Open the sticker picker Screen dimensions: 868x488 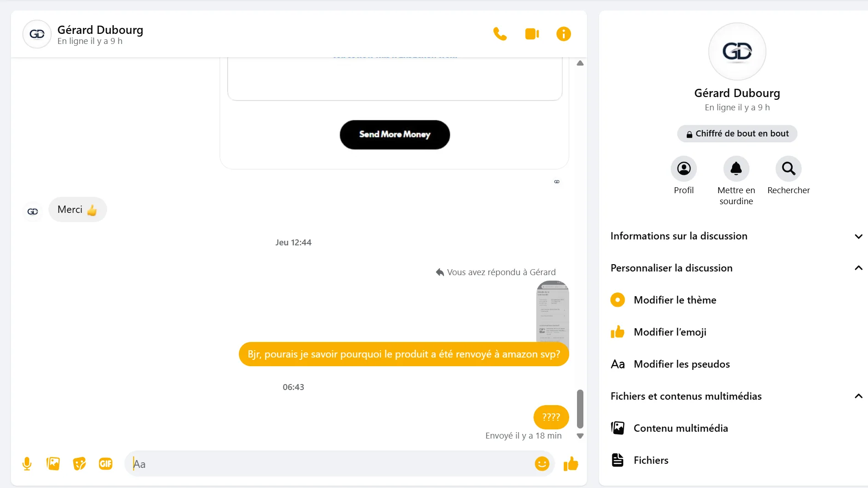79,464
